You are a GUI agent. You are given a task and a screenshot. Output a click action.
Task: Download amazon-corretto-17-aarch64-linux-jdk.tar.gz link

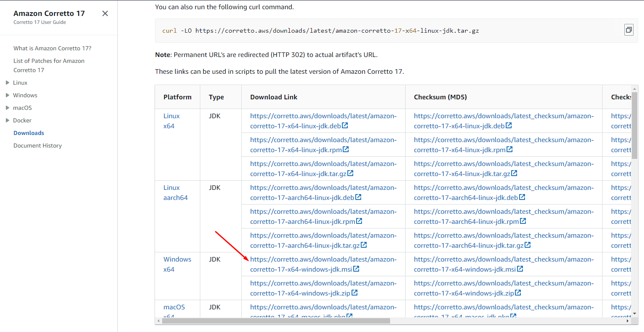click(x=323, y=240)
